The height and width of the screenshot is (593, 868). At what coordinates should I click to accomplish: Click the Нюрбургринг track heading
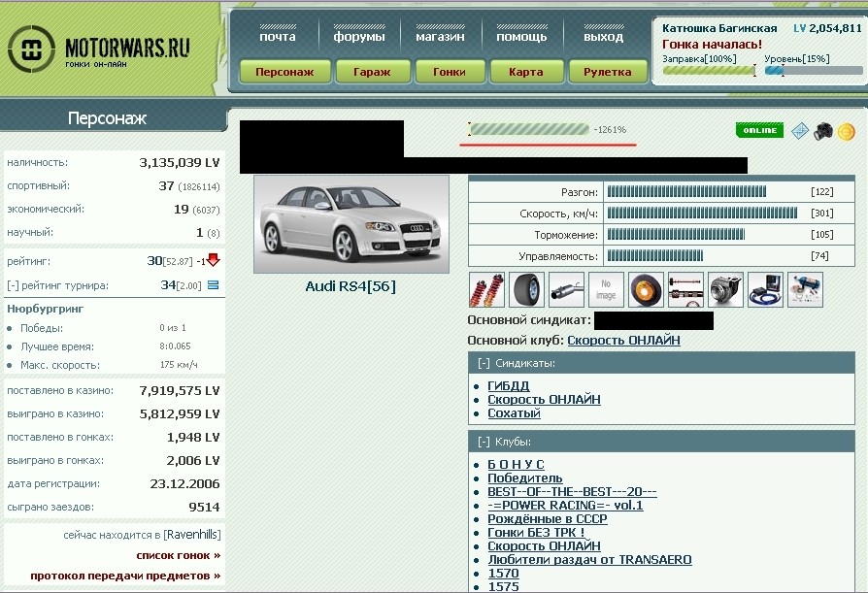[46, 309]
